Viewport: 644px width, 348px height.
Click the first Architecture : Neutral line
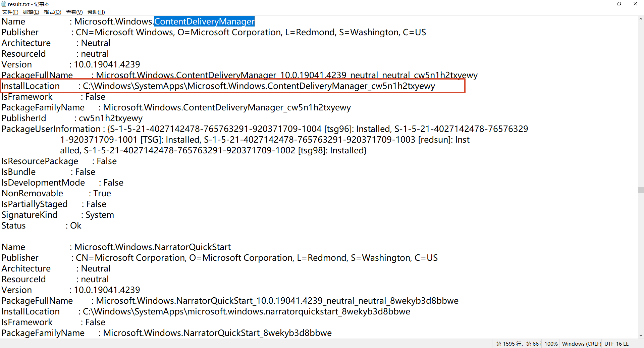[56, 43]
